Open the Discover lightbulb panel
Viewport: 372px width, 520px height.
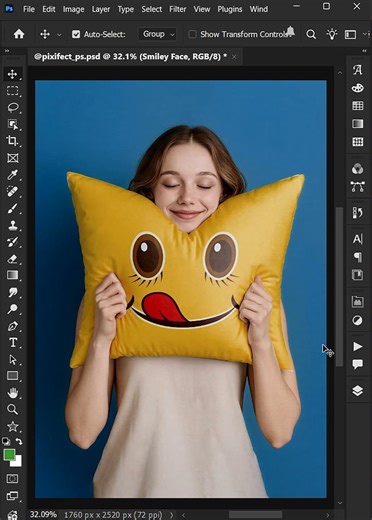[x=332, y=34]
